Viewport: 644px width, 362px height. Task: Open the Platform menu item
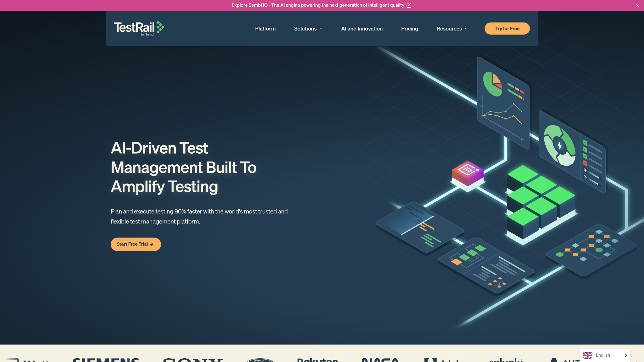[265, 29]
